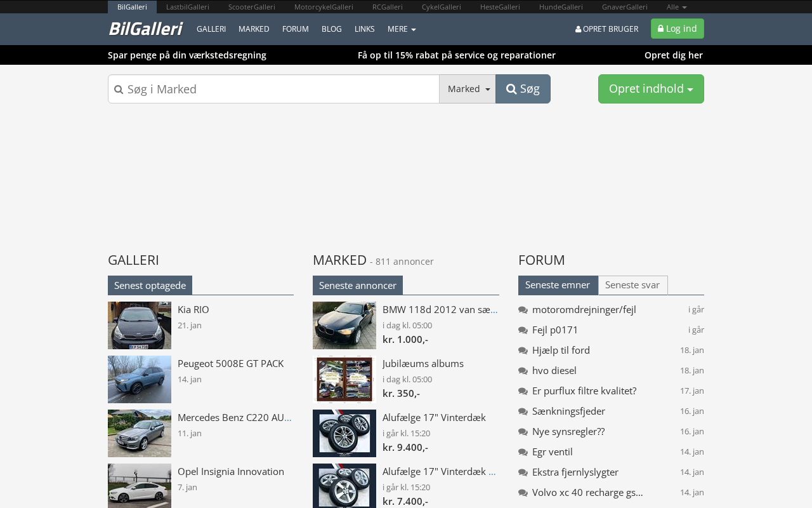Click speech bubble icon beside Volvo xc 40 recharge
This screenshot has width=812, height=508.
coord(523,493)
